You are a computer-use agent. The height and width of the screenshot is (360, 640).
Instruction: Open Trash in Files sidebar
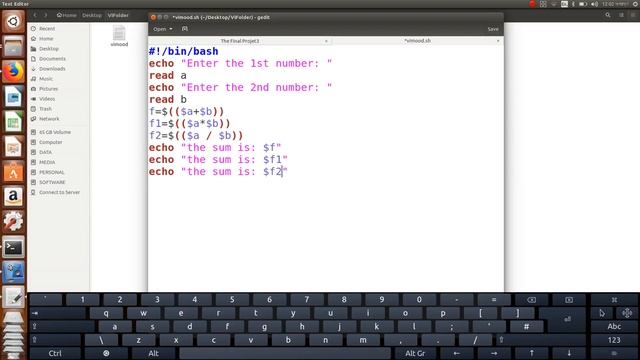pos(45,109)
